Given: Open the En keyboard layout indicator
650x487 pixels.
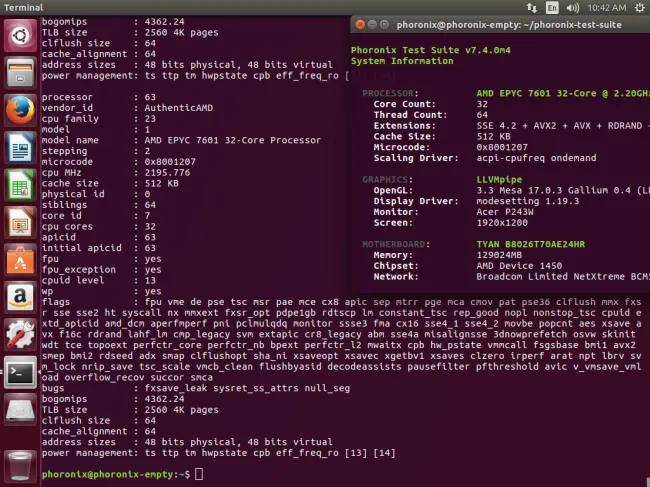Looking at the screenshot, I should tap(552, 7).
